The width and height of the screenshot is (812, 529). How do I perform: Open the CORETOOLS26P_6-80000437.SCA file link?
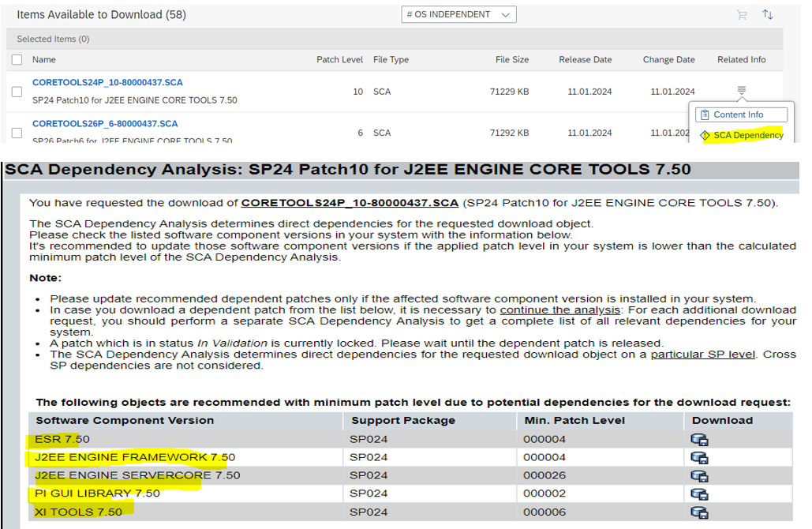click(x=105, y=124)
